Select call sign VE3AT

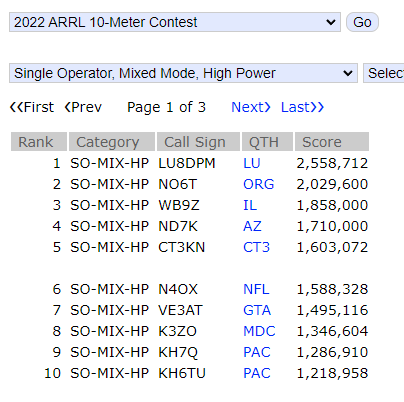(x=180, y=310)
